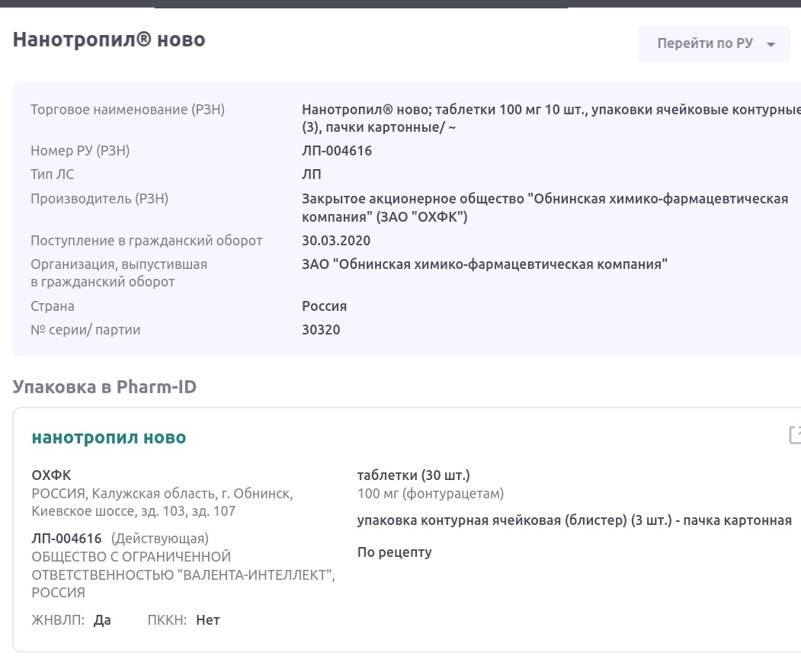Click the Упаковка в Pharm-ID section heading
801x672 pixels.
pos(104,386)
